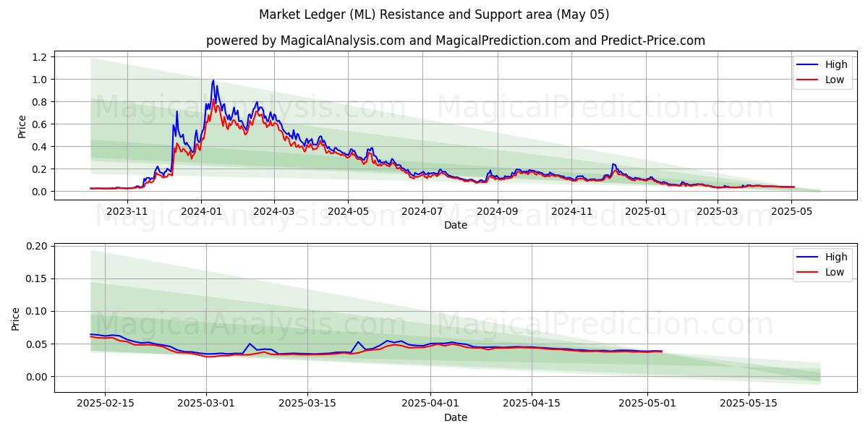Click the '2025-05-15' x-axis label
The image size is (868, 434).
749,404
